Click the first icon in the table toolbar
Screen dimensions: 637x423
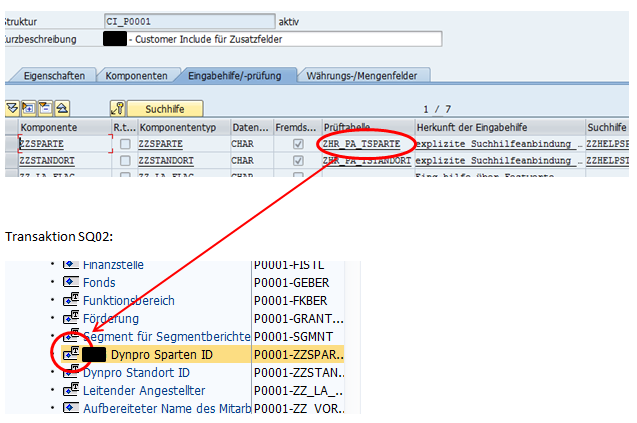point(12,108)
